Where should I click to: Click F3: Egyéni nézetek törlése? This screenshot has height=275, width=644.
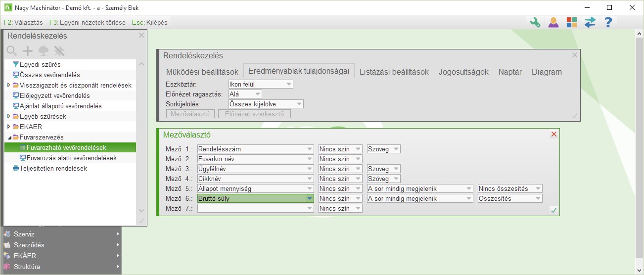point(87,22)
